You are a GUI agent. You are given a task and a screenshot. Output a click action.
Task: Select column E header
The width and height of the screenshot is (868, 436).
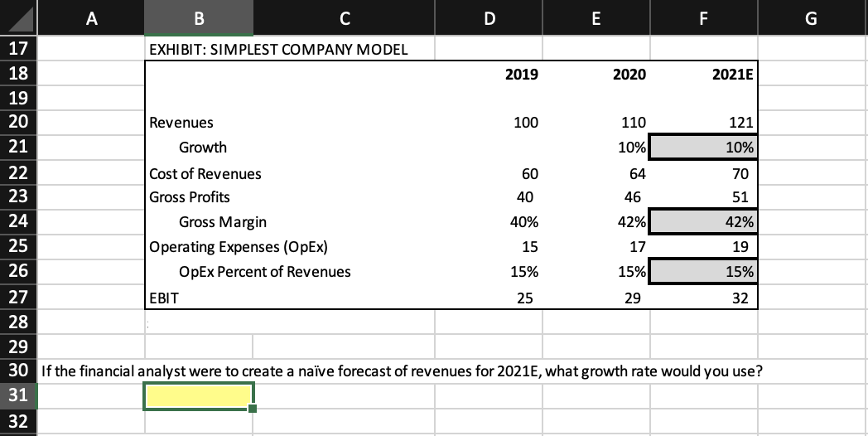pos(596,18)
